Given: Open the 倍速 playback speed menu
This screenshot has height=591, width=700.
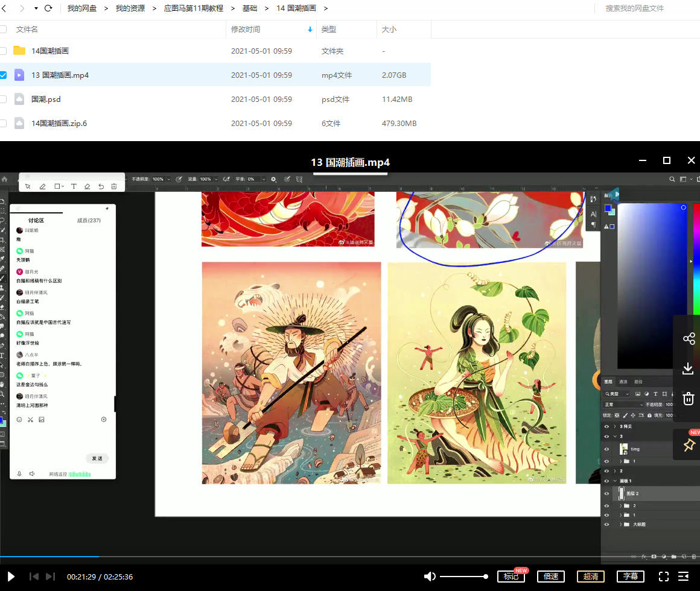Looking at the screenshot, I should [x=551, y=577].
